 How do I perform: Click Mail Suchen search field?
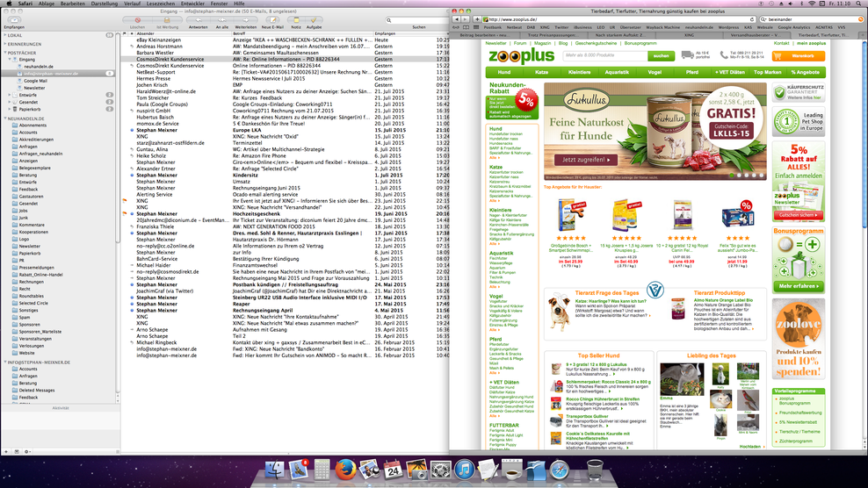(x=418, y=20)
